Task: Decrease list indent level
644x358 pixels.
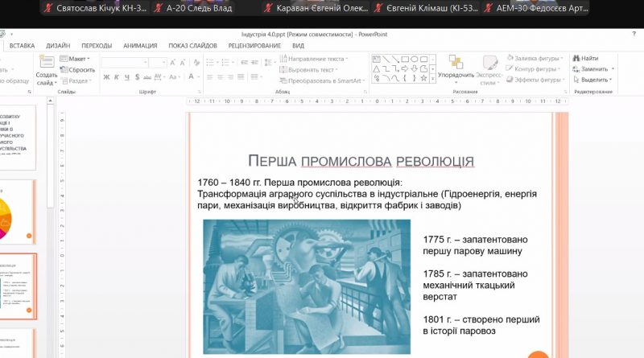Action: pos(245,63)
